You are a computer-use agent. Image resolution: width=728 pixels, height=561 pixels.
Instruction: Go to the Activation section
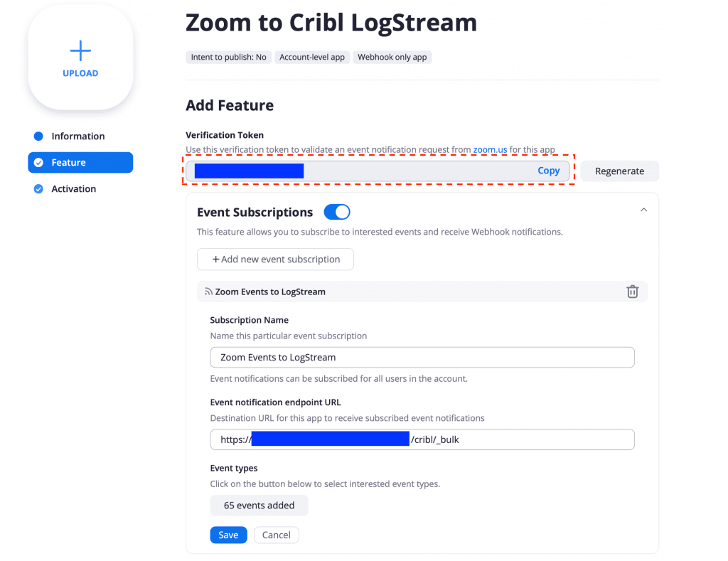(73, 189)
